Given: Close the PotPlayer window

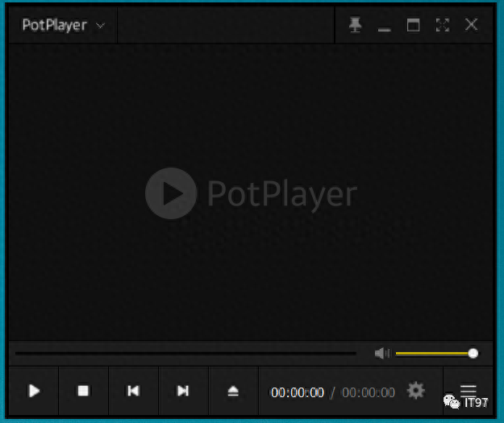Looking at the screenshot, I should [471, 24].
